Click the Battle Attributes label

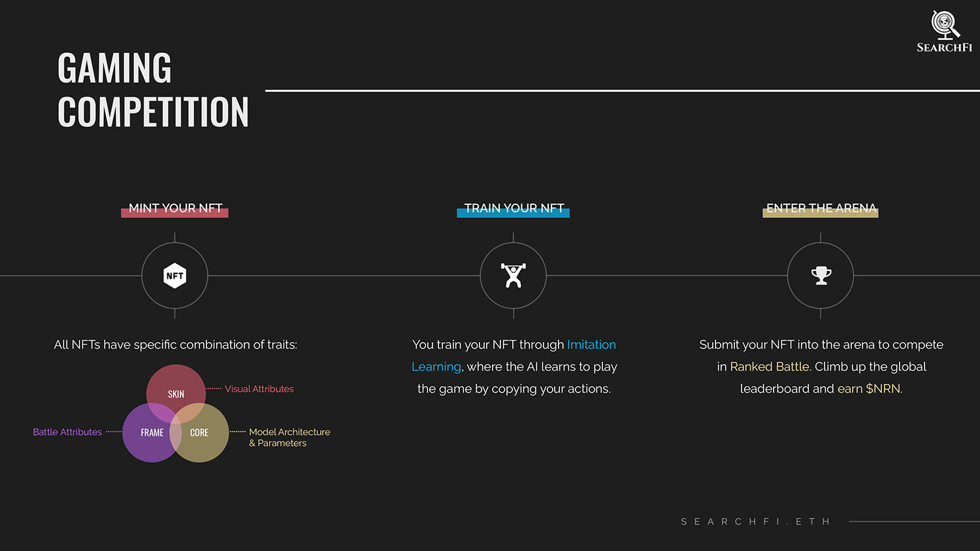67,432
